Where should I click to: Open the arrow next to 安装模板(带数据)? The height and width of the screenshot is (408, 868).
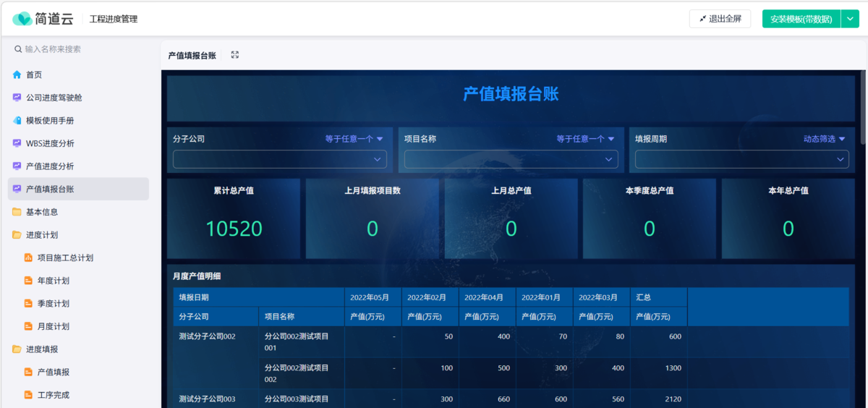coord(850,19)
